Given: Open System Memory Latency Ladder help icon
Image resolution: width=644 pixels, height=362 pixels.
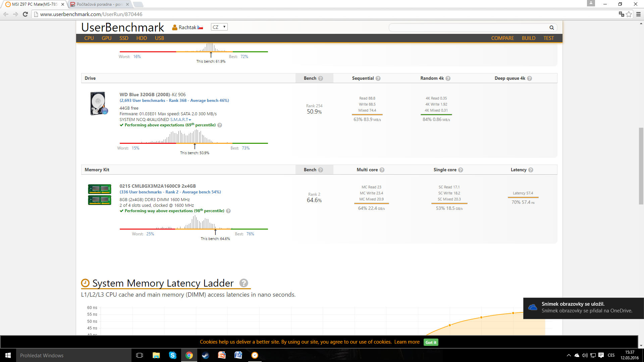Looking at the screenshot, I should [244, 283].
